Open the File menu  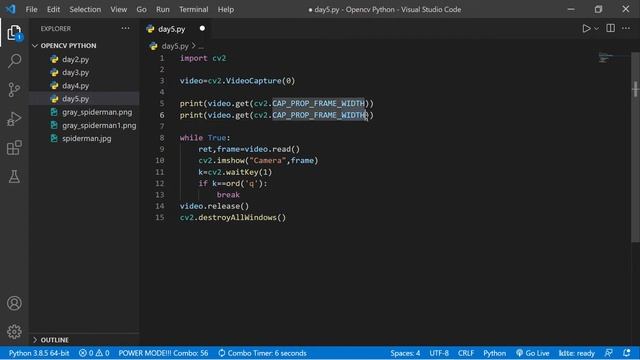pos(31,9)
